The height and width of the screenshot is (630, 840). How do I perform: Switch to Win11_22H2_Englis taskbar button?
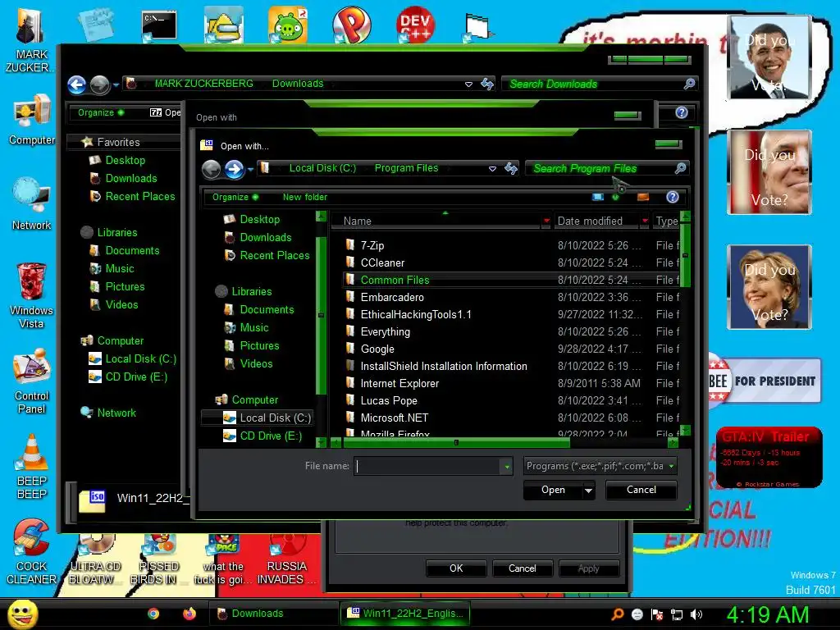click(405, 614)
